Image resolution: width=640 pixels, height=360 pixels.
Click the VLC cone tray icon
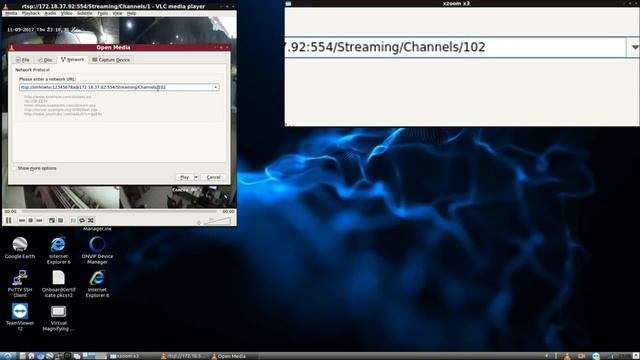point(567,356)
